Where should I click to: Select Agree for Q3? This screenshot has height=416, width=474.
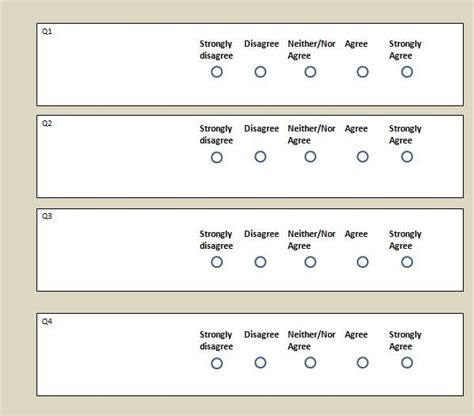(363, 262)
